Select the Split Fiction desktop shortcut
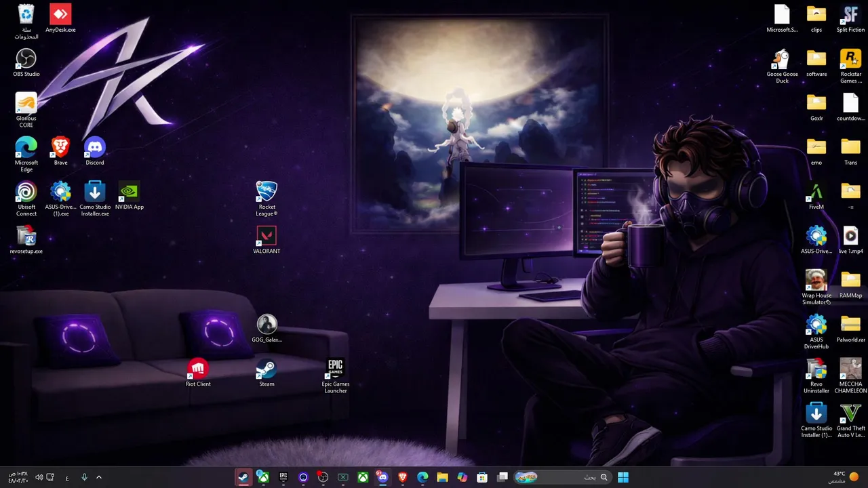This screenshot has width=868, height=488. tap(850, 18)
